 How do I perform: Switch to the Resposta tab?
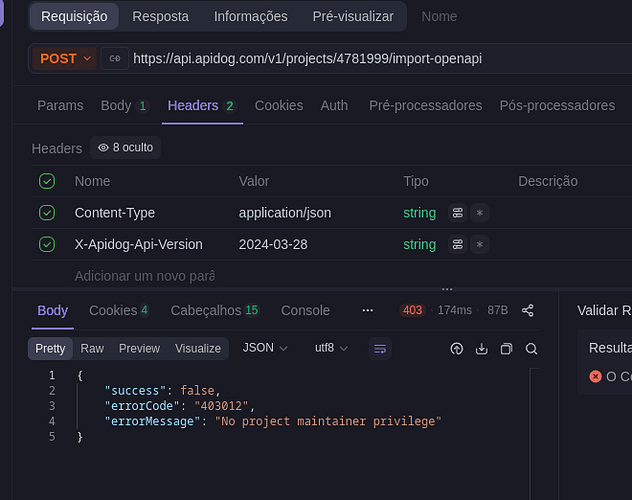tap(160, 17)
